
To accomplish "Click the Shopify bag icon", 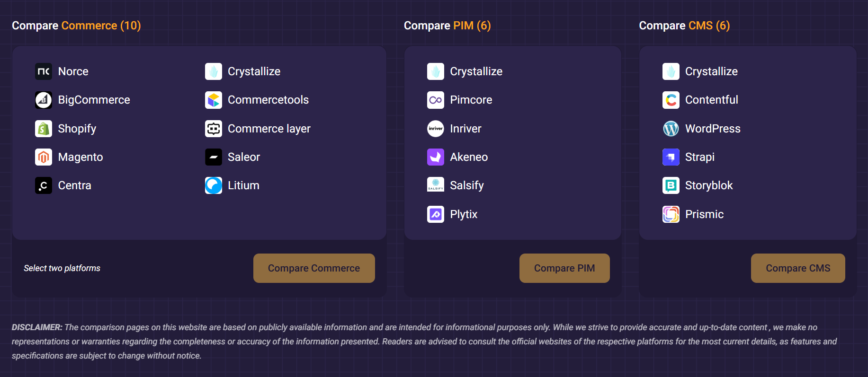I will click(x=44, y=129).
